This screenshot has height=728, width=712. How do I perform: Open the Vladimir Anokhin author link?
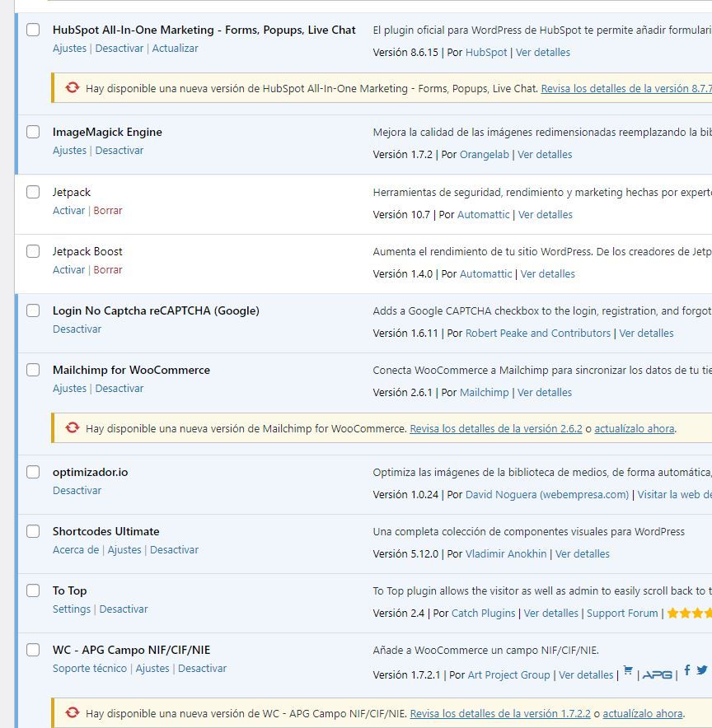click(x=506, y=554)
